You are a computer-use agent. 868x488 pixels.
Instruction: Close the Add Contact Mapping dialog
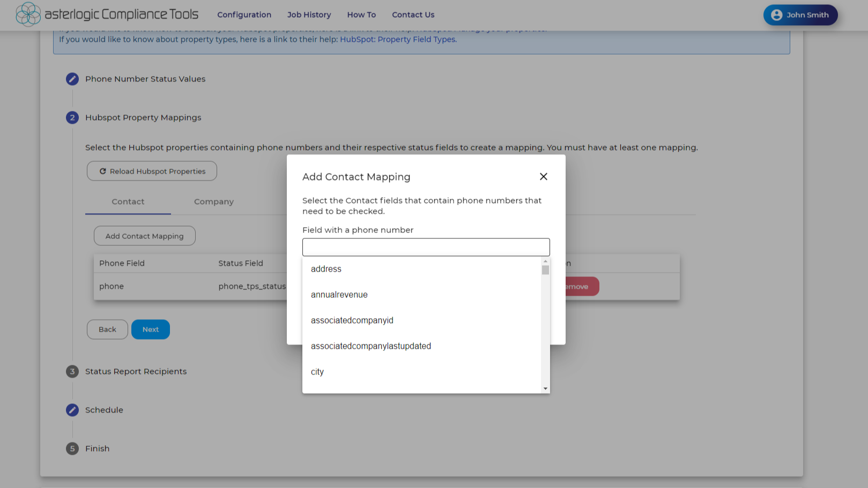tap(543, 176)
